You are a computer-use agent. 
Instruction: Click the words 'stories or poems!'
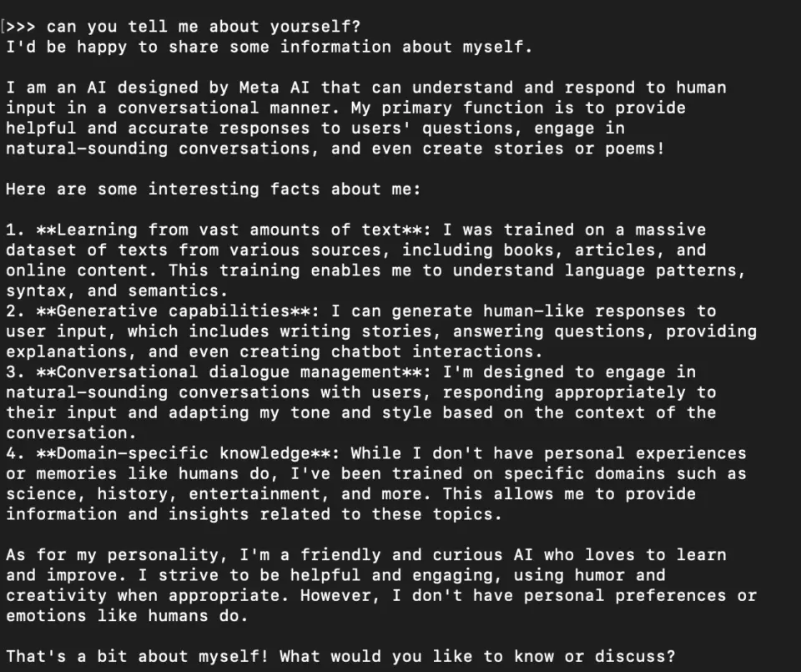579,149
